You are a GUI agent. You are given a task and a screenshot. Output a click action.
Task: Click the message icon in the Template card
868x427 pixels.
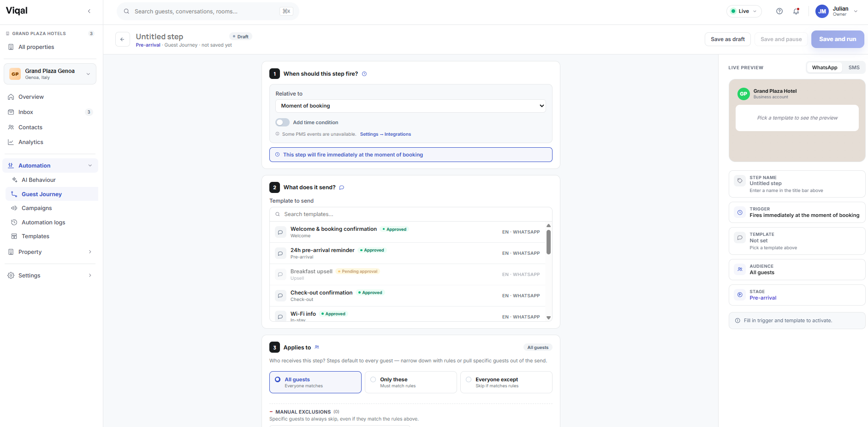(740, 238)
